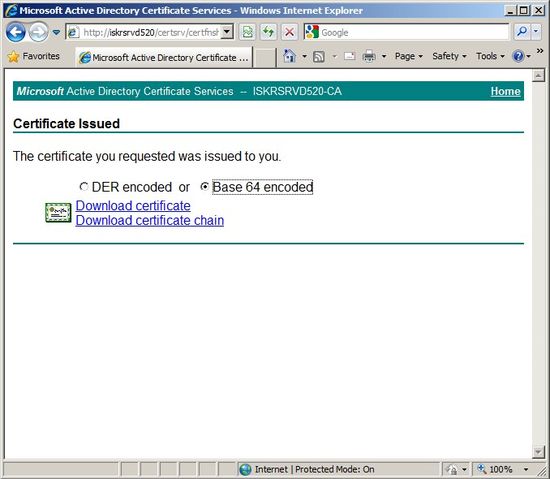This screenshot has width=550, height=479.
Task: Click the globe Internet zone icon
Action: pos(246,469)
